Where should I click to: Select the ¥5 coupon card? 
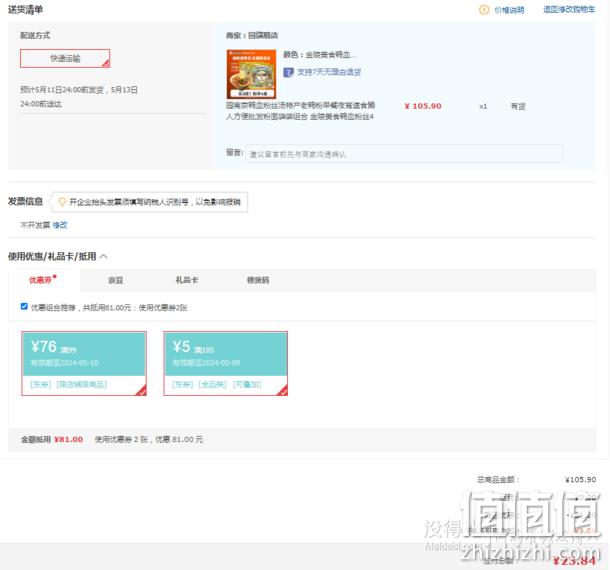coord(226,363)
